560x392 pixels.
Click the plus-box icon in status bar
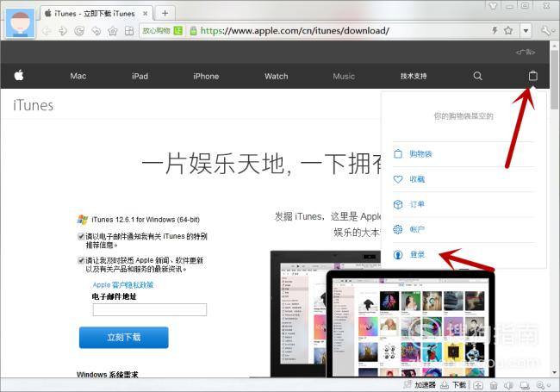pos(478,385)
